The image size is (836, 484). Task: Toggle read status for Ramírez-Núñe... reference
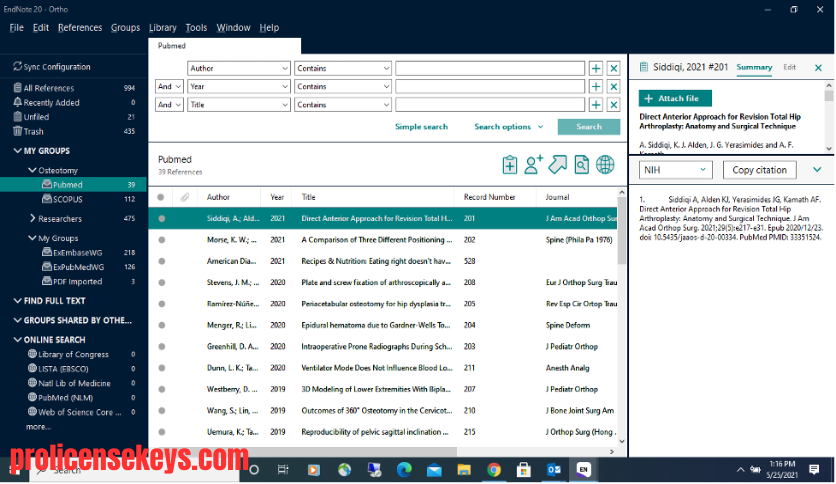(162, 304)
